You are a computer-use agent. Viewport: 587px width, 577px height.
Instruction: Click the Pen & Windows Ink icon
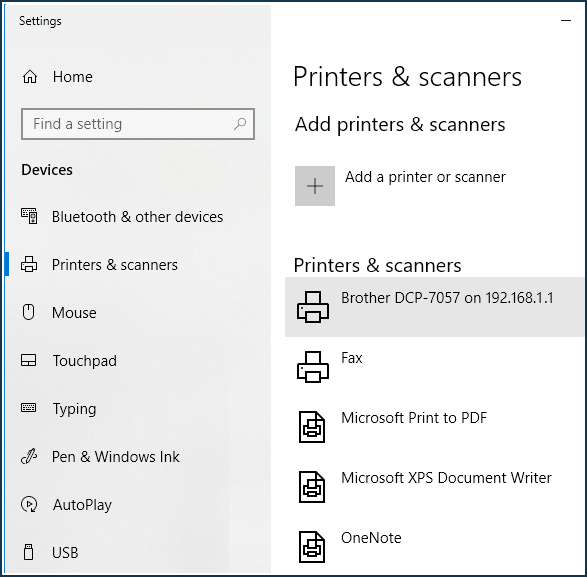pos(29,456)
